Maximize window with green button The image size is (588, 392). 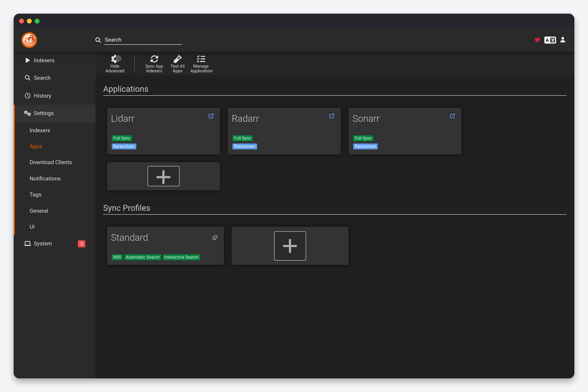tap(37, 21)
